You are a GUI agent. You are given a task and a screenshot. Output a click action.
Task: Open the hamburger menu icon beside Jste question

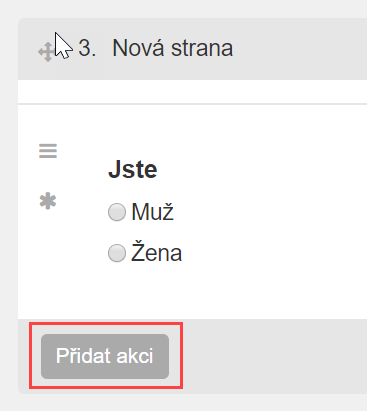click(48, 151)
